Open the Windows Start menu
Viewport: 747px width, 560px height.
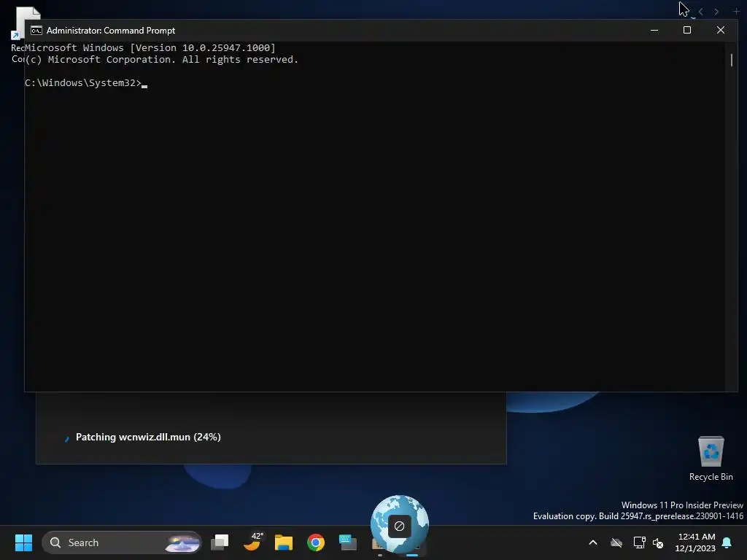pyautogui.click(x=23, y=542)
